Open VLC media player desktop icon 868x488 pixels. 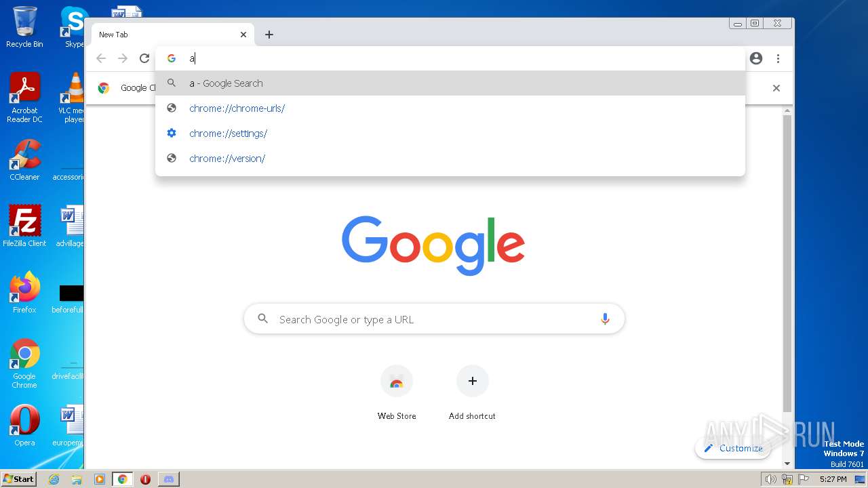point(72,98)
